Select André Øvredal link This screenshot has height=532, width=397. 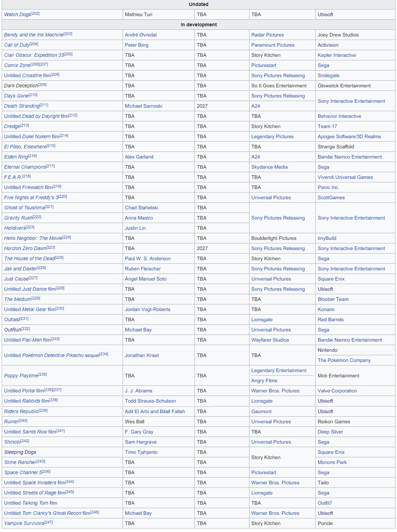141,35
